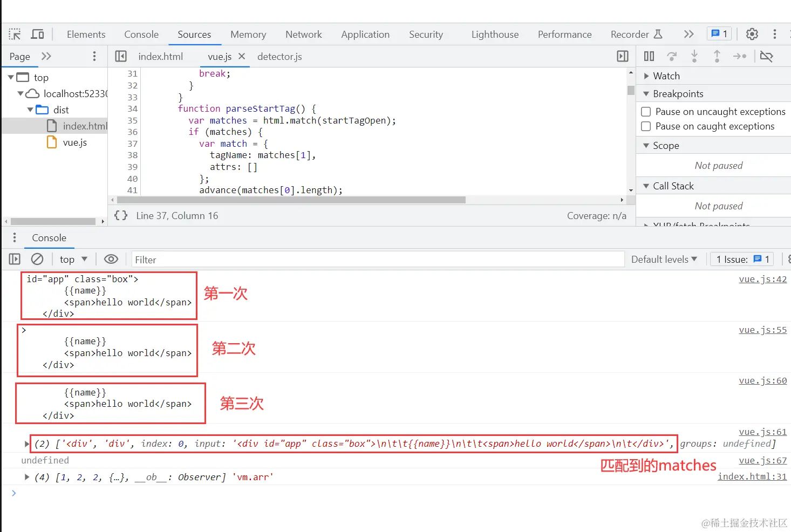Image resolution: width=791 pixels, height=532 pixels.
Task: Open source link index.html:31
Action: click(752, 476)
